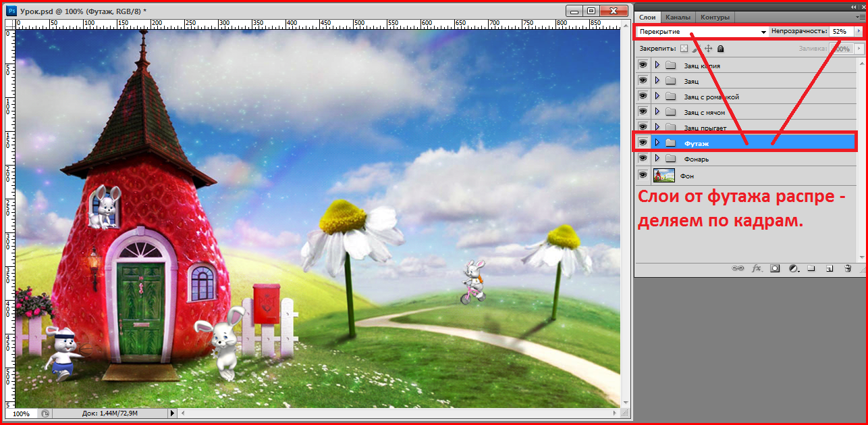Toggle visibility of Заяц group
868x425 pixels.
[x=643, y=80]
